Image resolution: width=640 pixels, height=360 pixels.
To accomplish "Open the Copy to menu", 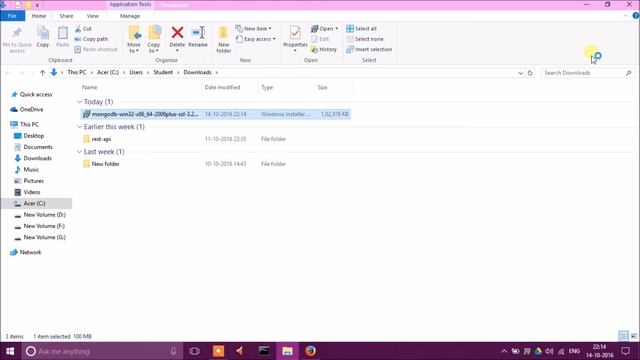I will coord(154,40).
